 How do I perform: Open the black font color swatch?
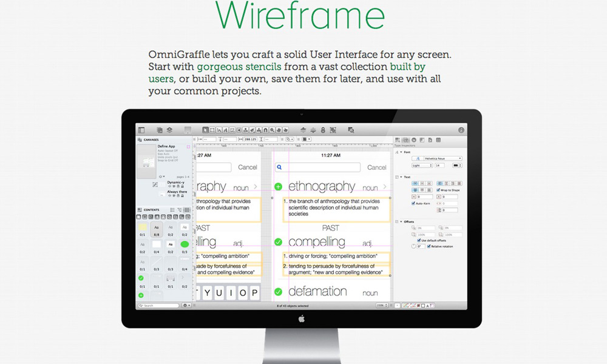click(x=457, y=165)
